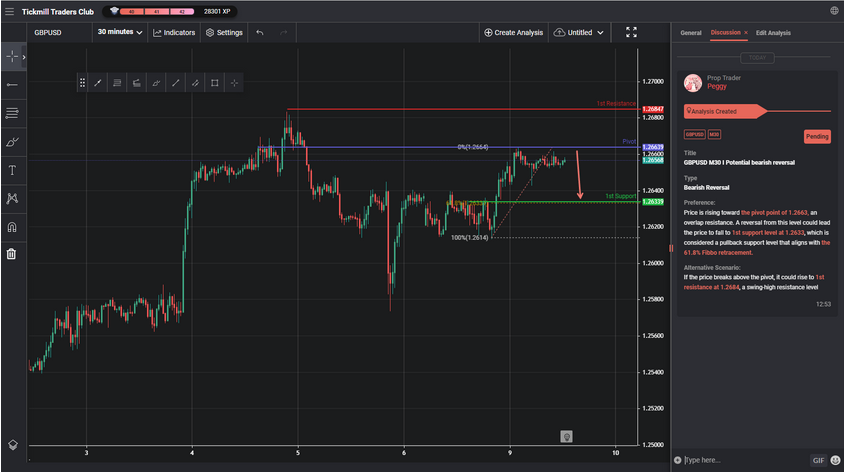
Task: Click the 12:53 message timestamp
Action: point(823,304)
